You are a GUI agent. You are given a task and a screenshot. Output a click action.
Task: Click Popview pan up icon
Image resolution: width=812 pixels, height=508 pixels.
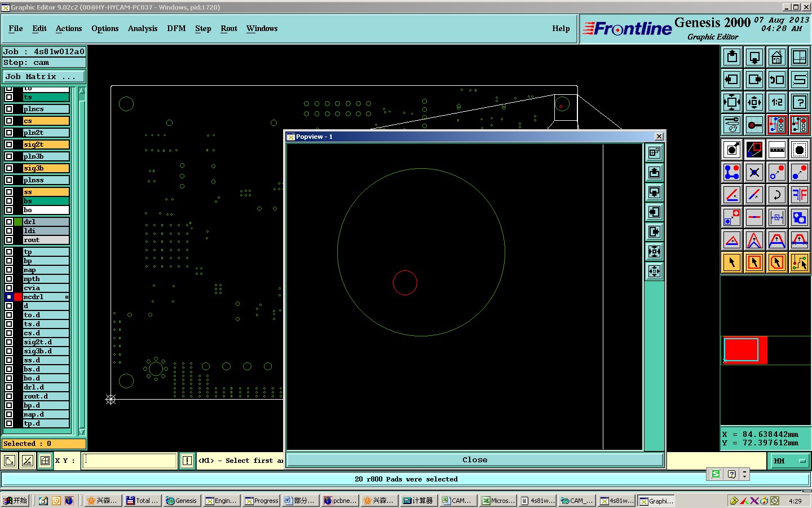click(x=654, y=172)
